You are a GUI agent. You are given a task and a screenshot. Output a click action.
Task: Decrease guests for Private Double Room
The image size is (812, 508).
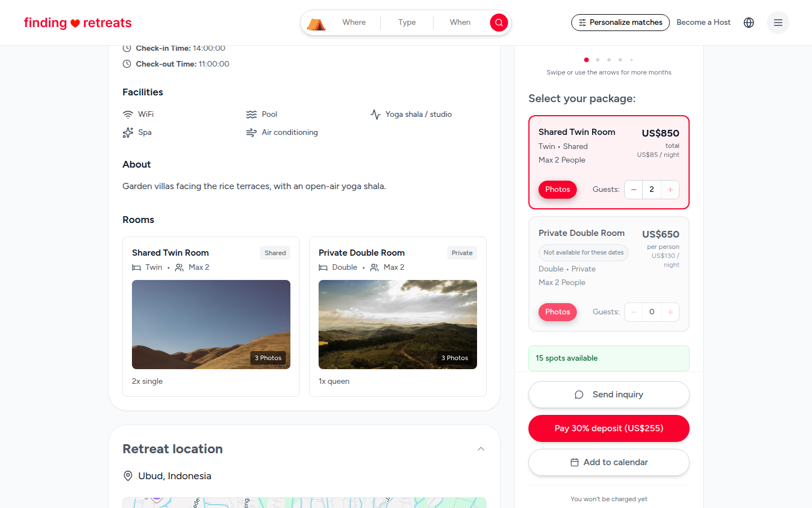coord(634,312)
